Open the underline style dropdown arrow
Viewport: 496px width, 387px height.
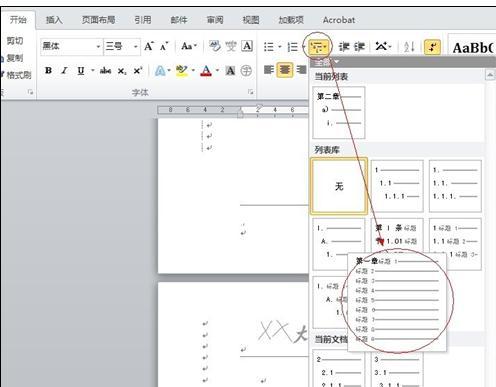[93, 70]
